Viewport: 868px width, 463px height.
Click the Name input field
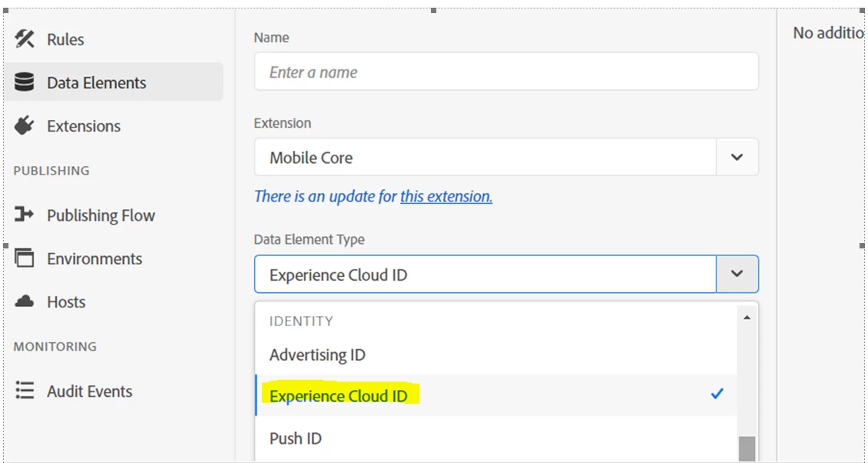506,72
